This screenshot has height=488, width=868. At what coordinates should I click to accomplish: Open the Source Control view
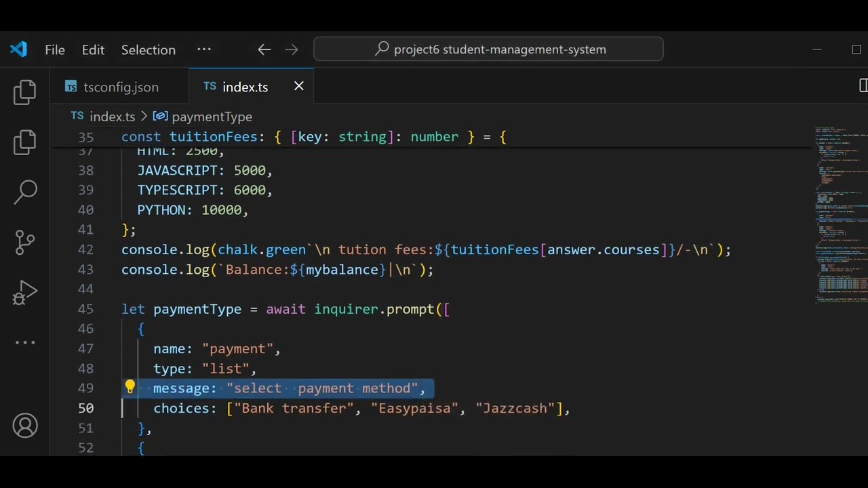coord(25,242)
